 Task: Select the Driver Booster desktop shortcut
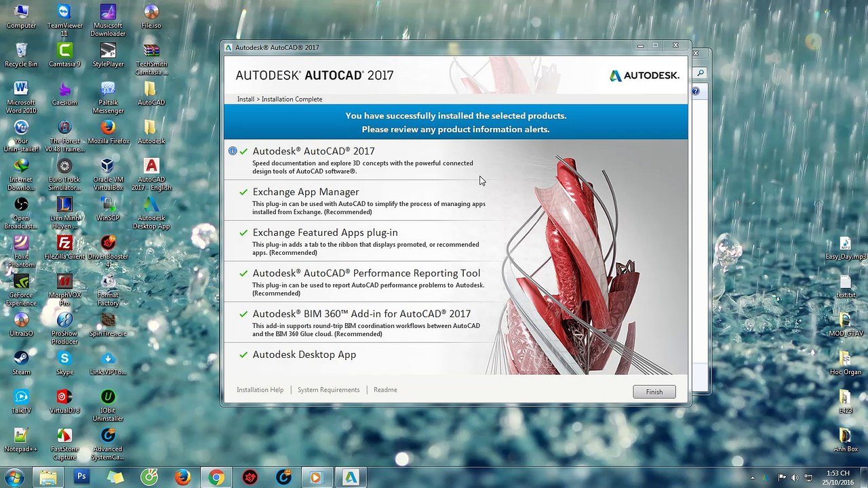(x=108, y=251)
